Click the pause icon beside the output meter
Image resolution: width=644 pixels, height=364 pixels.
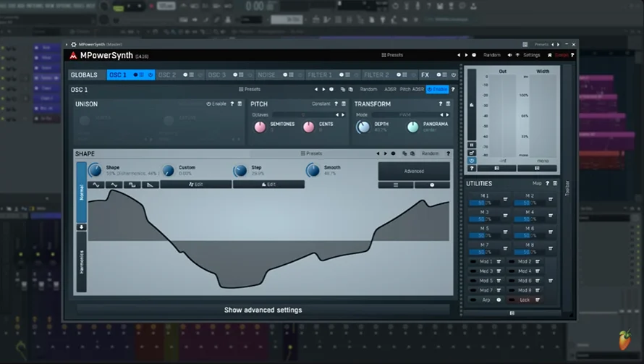click(472, 145)
